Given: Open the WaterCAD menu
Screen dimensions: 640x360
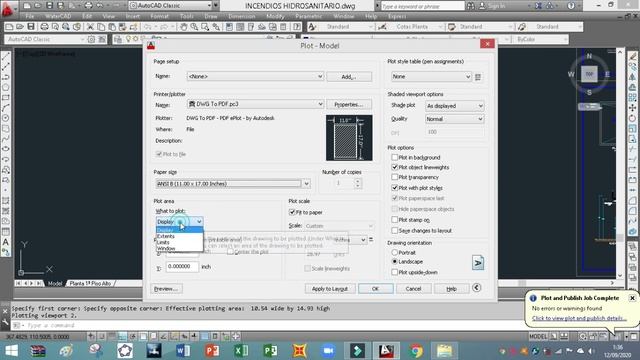Looking at the screenshot, I should tap(58, 16).
